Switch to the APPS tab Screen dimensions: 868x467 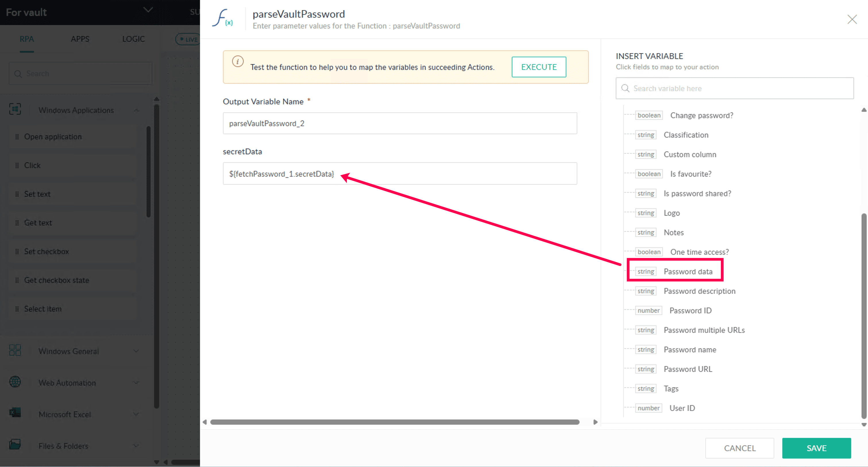(x=80, y=39)
